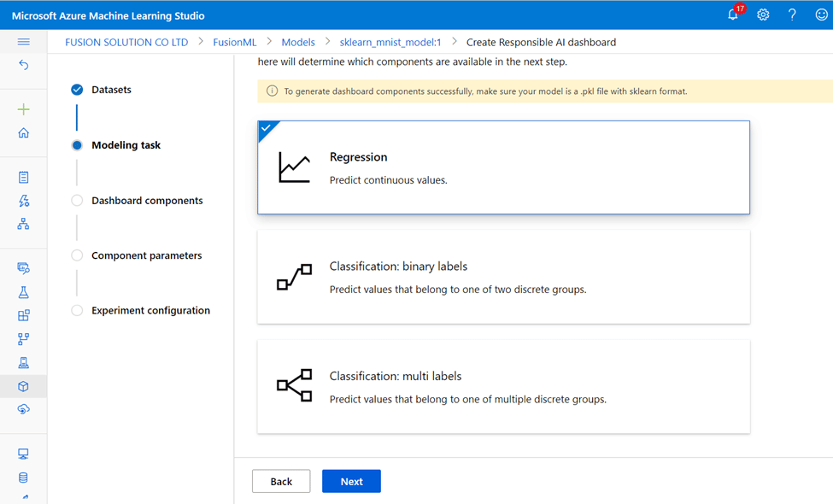Open Notebooks from the sidebar
Screen dimensions: 833x504
pos(23,178)
